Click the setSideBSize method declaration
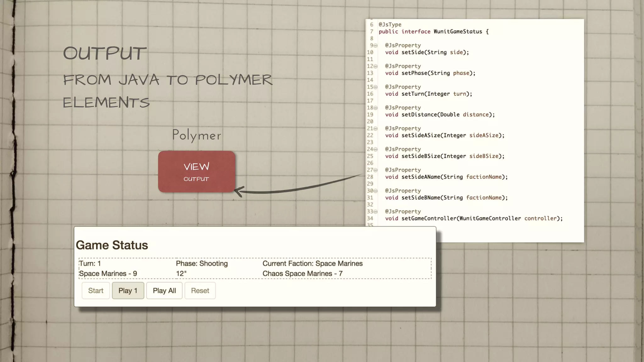This screenshot has width=644, height=362. (445, 156)
